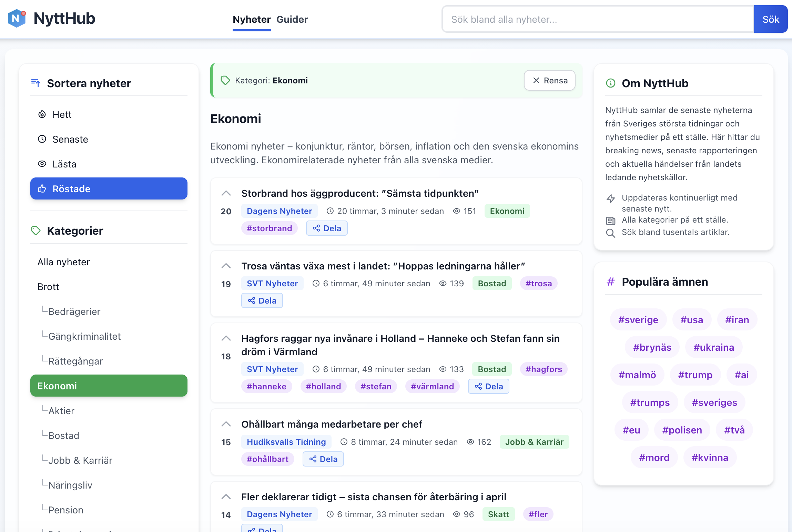Viewport: 792px width, 532px height.
Task: Open Trosa väntas växa mest headline
Action: pos(383,266)
